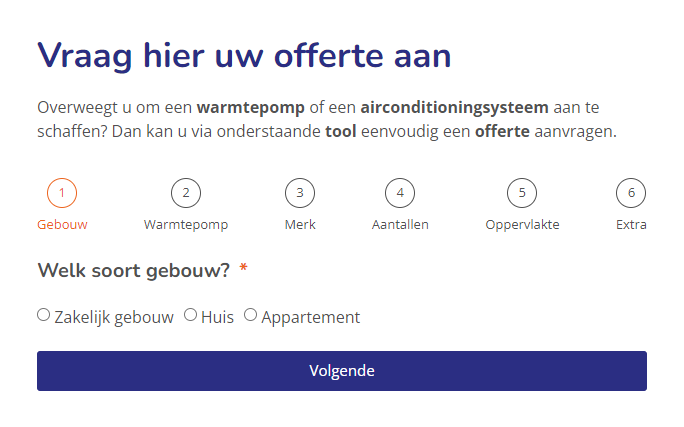Open the step 4 circle
The width and height of the screenshot is (684, 427).
(x=400, y=193)
